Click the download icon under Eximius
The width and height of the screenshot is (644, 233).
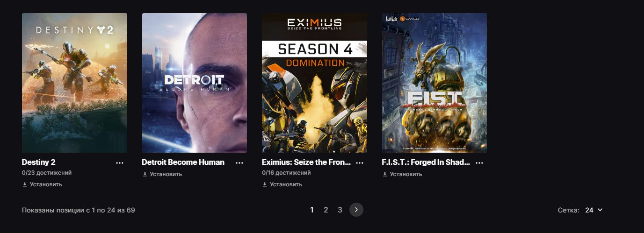coord(264,184)
